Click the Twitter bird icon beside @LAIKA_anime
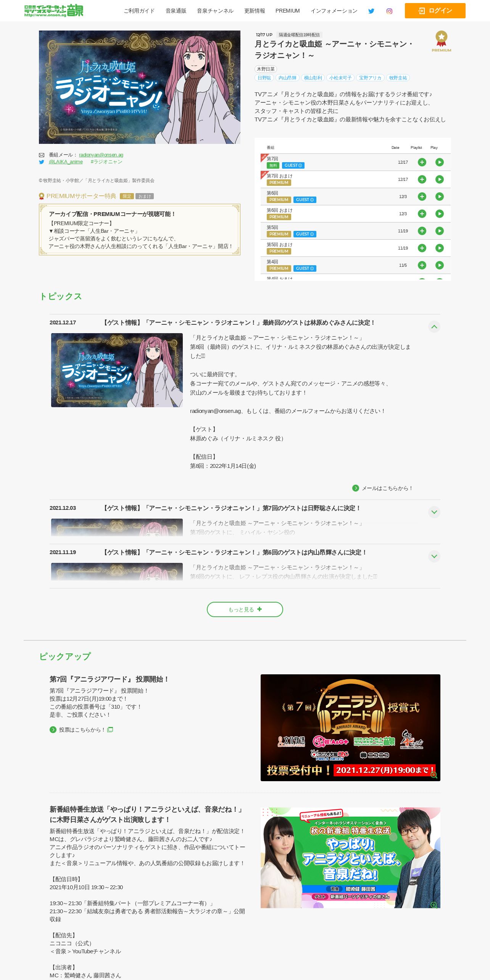This screenshot has height=980, width=490. point(42,162)
